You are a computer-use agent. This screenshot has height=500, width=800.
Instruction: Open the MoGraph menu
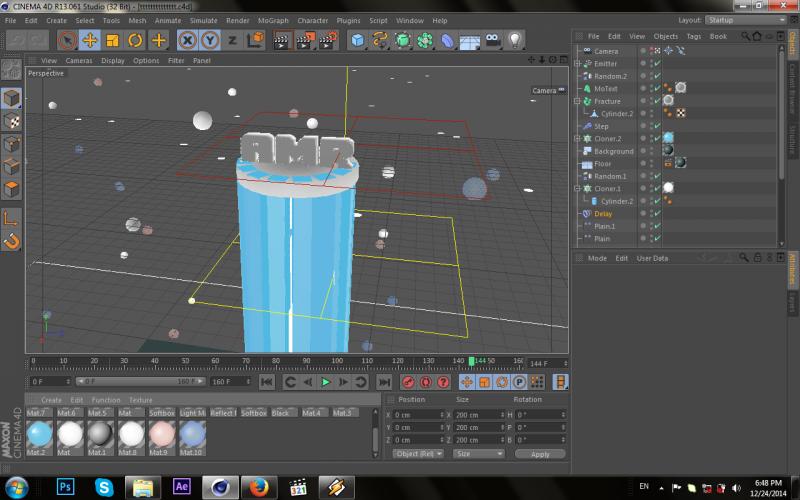(272, 20)
